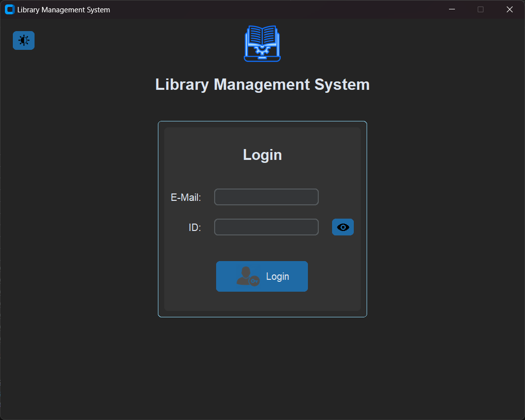Click the application icon in the title bar

point(9,9)
